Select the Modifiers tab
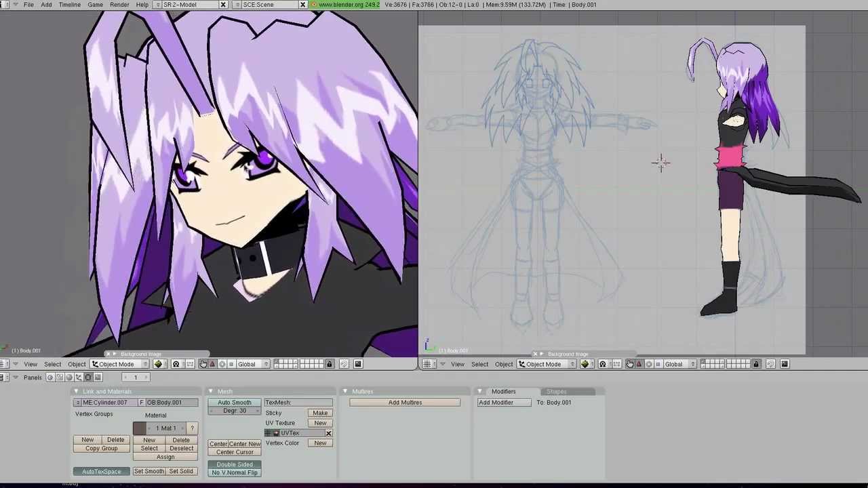 503,392
